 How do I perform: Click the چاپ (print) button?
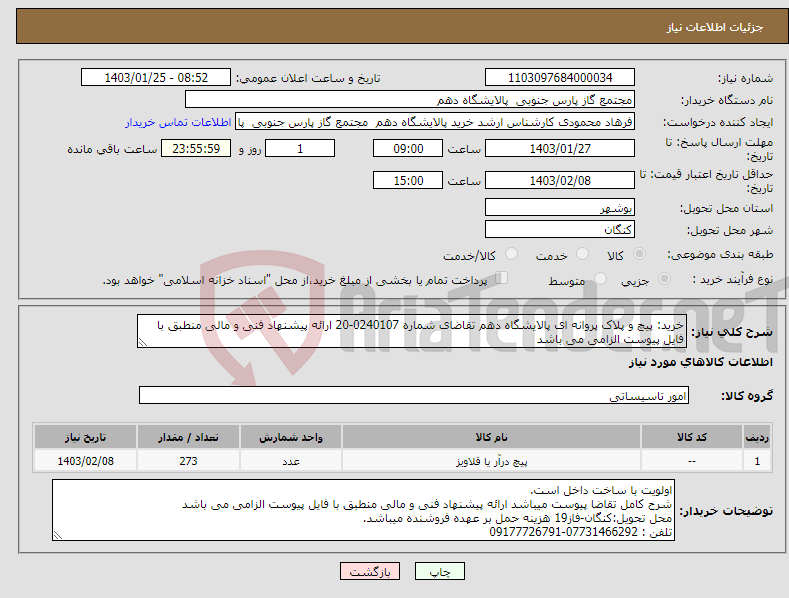point(439,571)
